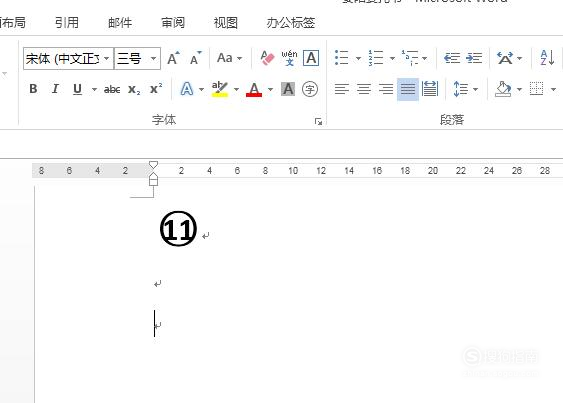Open the Phonetic Guide wén icon
563x403 pixels.
pyautogui.click(x=289, y=58)
